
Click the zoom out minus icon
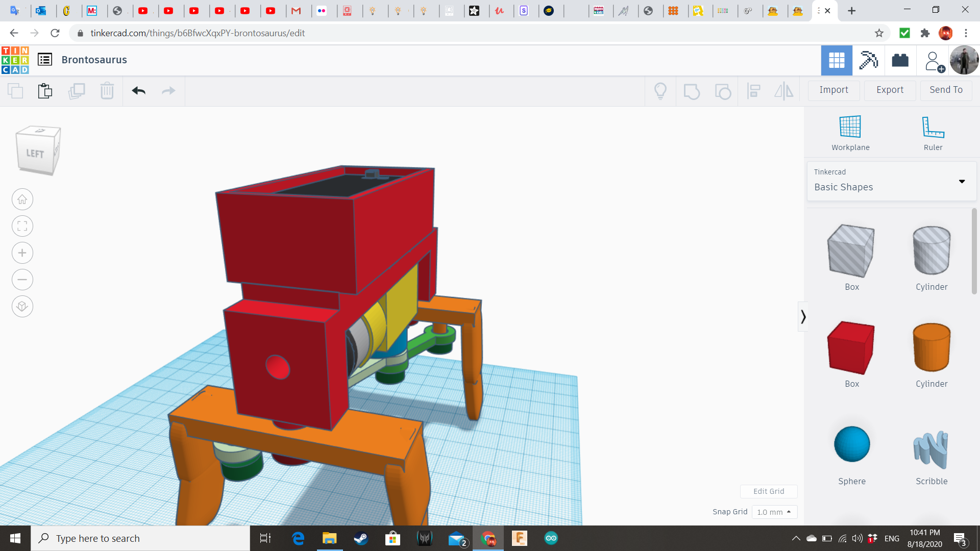(x=22, y=280)
